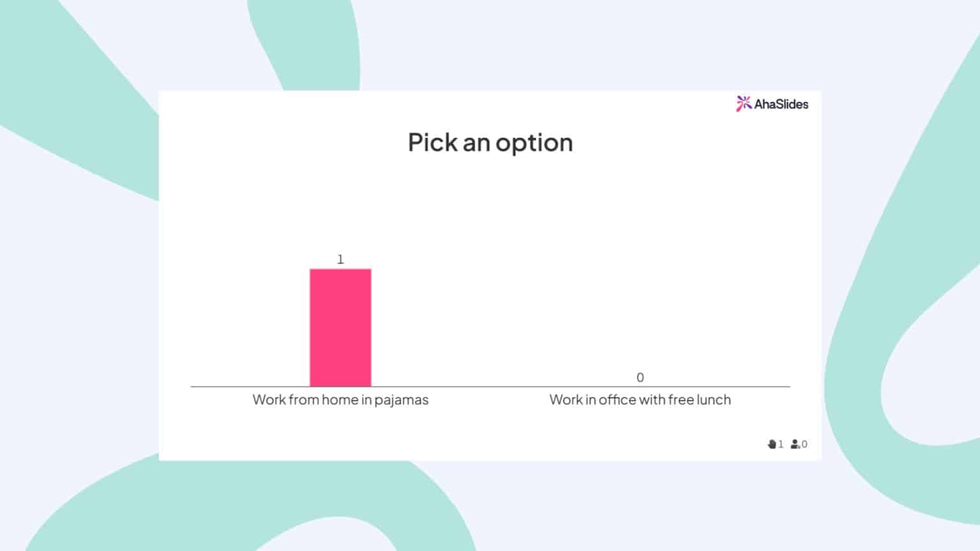Viewport: 980px width, 551px height.
Task: Click the value "0" above the office option
Action: [640, 378]
